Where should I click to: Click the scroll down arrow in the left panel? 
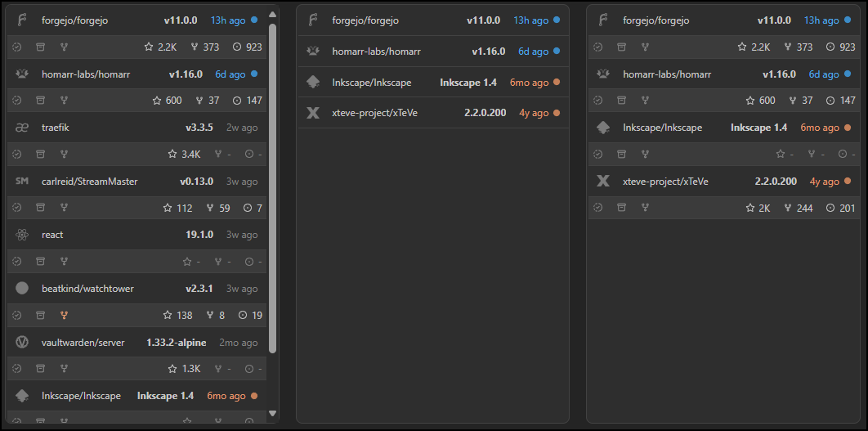tap(273, 414)
